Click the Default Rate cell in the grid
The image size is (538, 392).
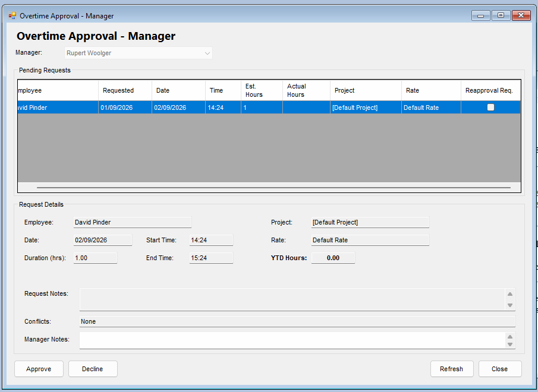[432, 108]
